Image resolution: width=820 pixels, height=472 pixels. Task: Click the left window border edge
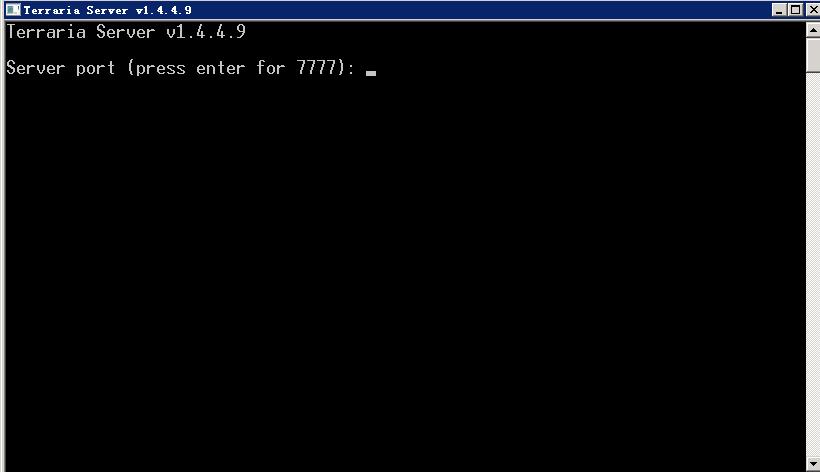(3, 246)
